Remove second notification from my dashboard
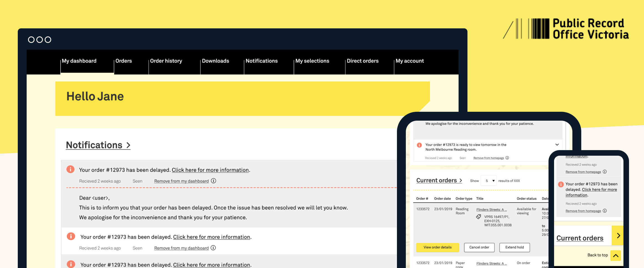The image size is (644, 268). point(182,248)
